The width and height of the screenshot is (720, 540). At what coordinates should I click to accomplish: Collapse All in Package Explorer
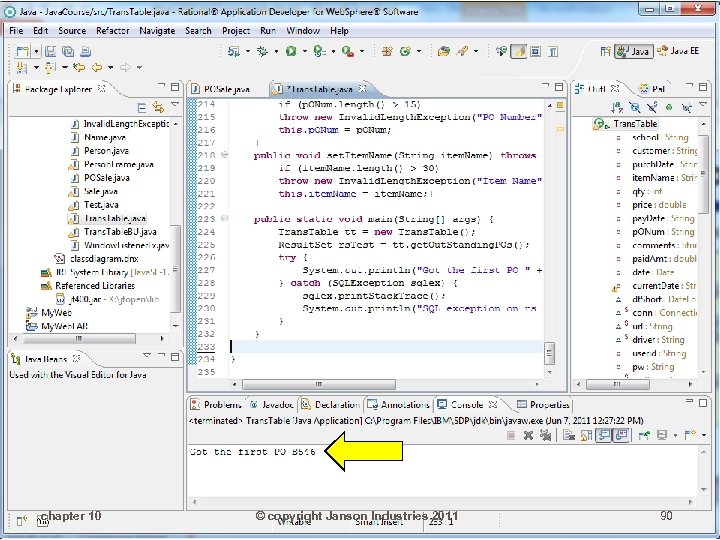tap(142, 108)
